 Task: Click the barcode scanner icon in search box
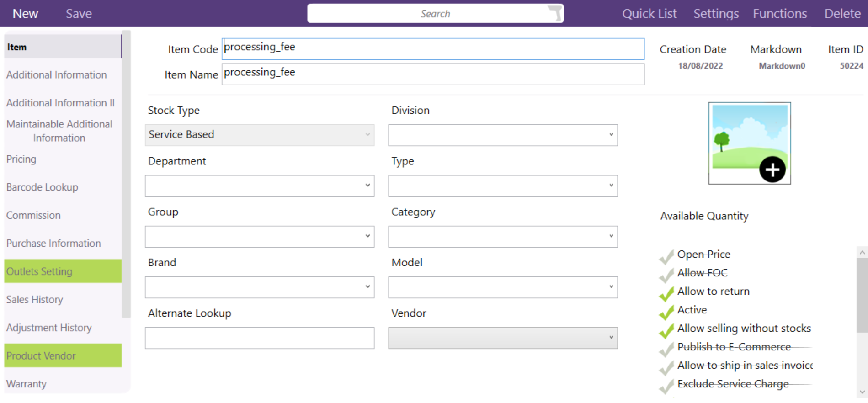(554, 13)
